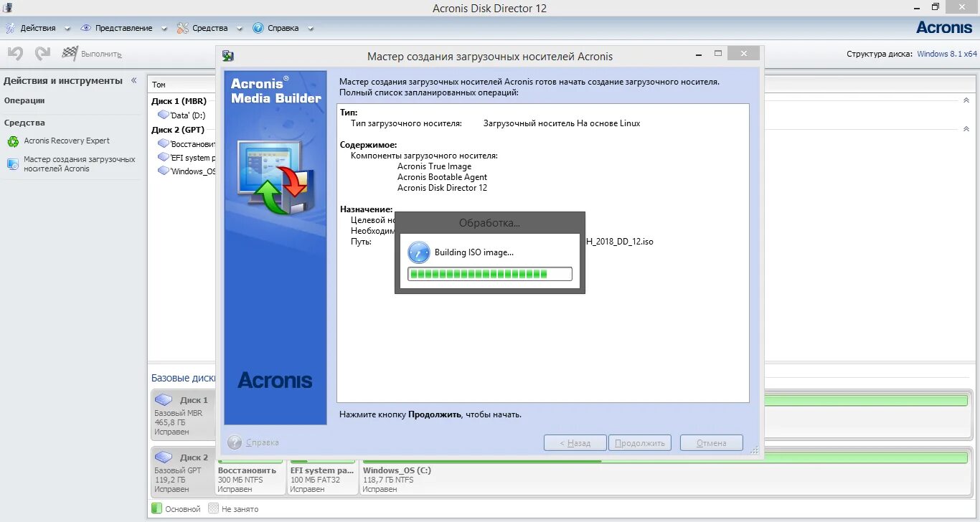
Task: Open the Справка menu in menu bar
Action: click(283, 28)
